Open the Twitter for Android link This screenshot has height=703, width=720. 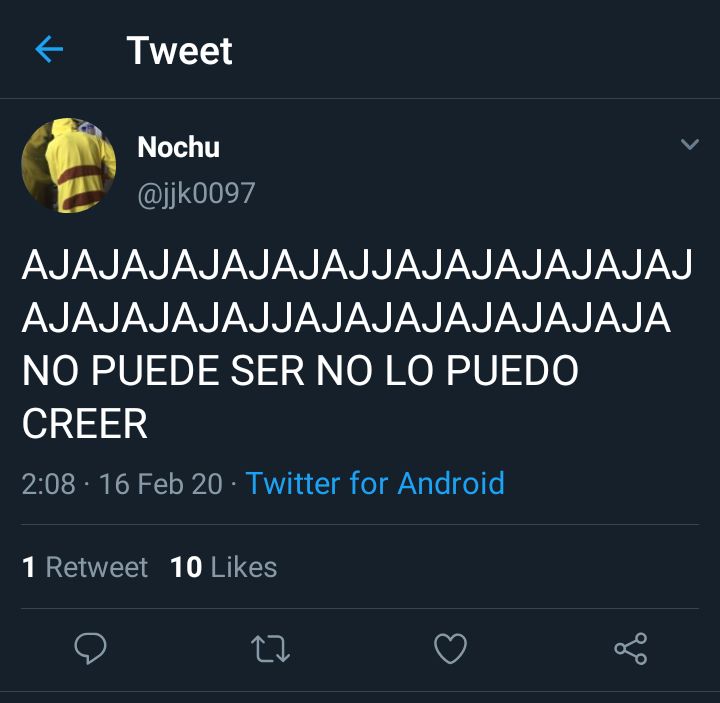[x=375, y=483]
